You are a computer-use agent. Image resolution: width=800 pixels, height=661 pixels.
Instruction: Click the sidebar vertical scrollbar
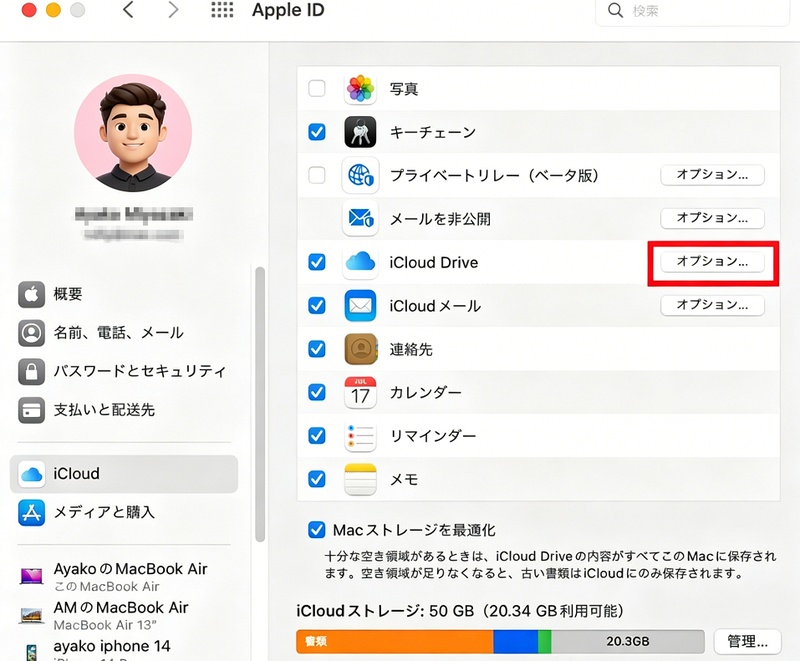click(260, 404)
